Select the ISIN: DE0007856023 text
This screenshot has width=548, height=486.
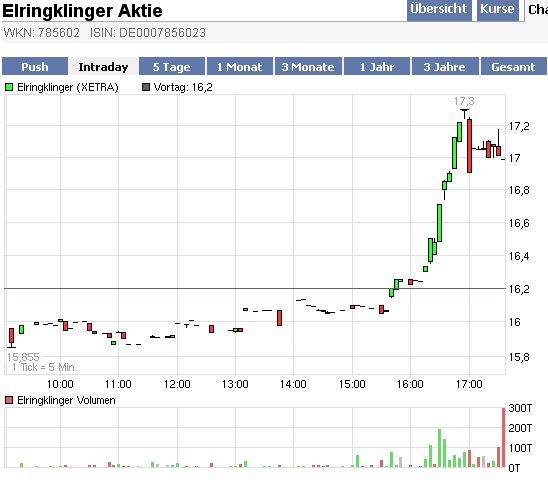[x=148, y=33]
